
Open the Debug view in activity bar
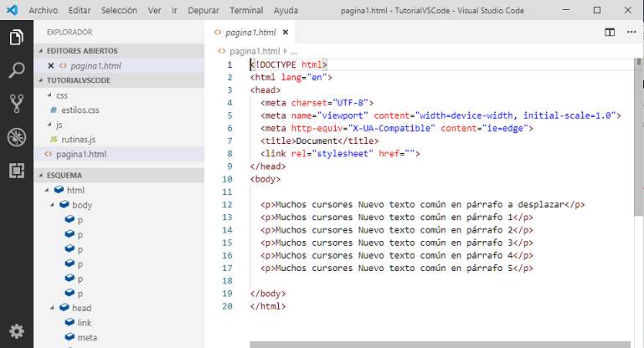tap(17, 137)
